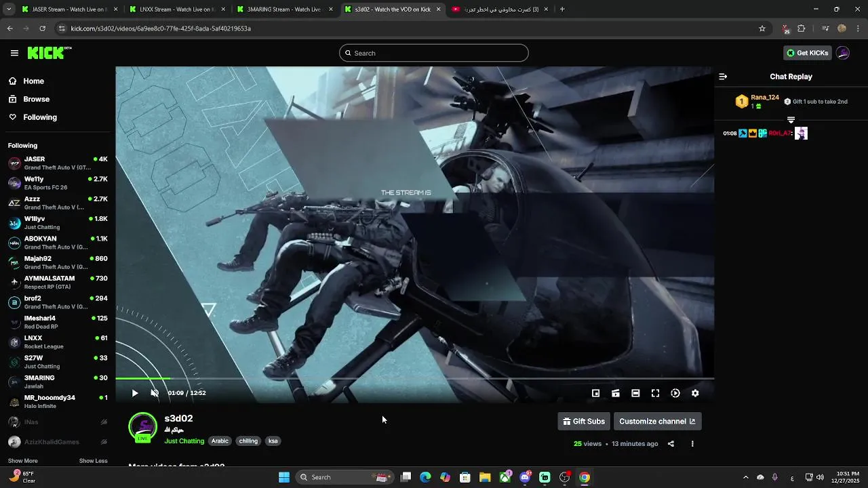Image resolution: width=868 pixels, height=488 pixels.
Task: Open the video settings gear
Action: (695, 393)
